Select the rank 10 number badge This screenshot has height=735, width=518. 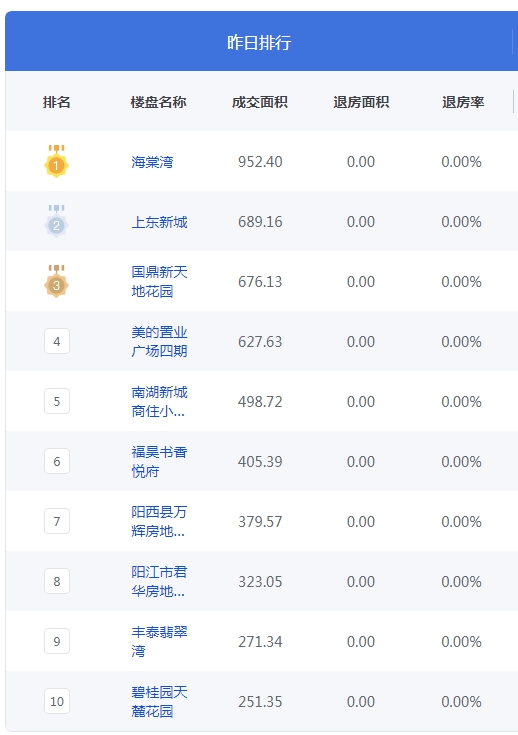pyautogui.click(x=57, y=701)
